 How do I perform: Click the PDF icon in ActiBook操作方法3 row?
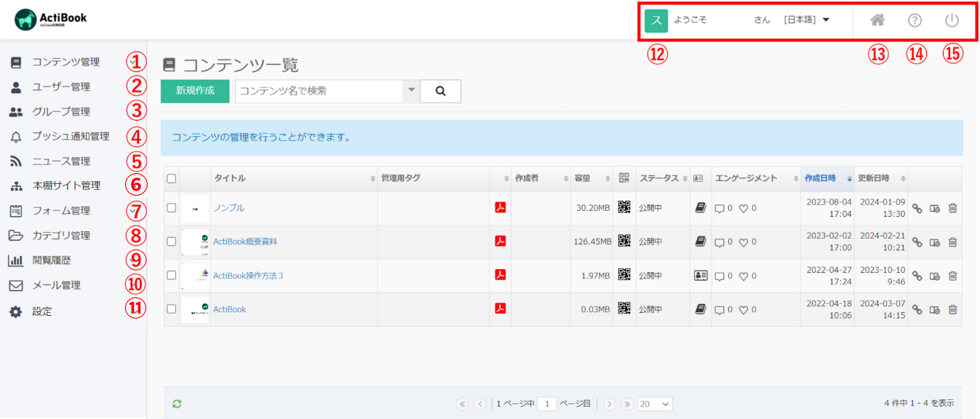point(500,275)
